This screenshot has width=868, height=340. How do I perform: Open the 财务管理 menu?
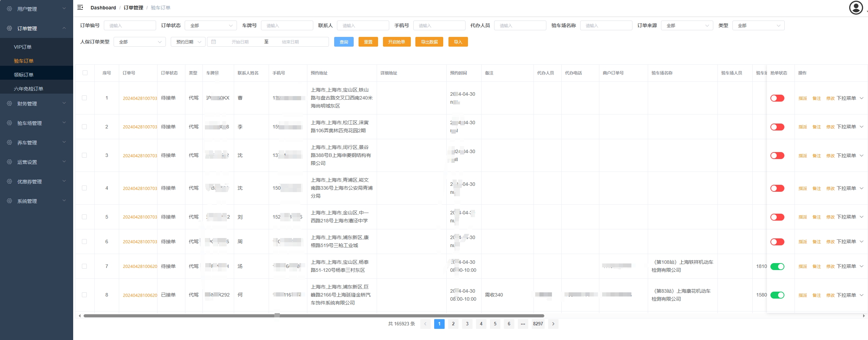[37, 103]
